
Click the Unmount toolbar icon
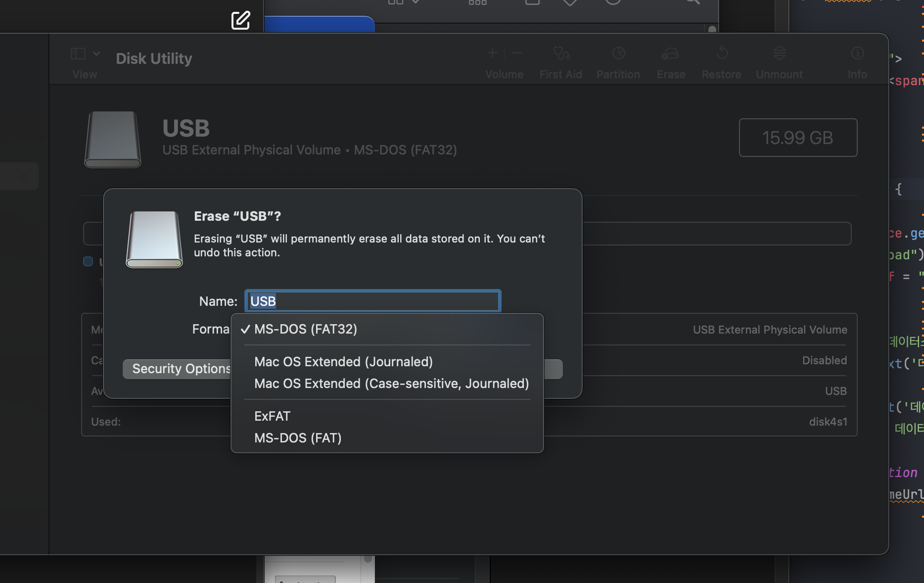[x=780, y=53]
